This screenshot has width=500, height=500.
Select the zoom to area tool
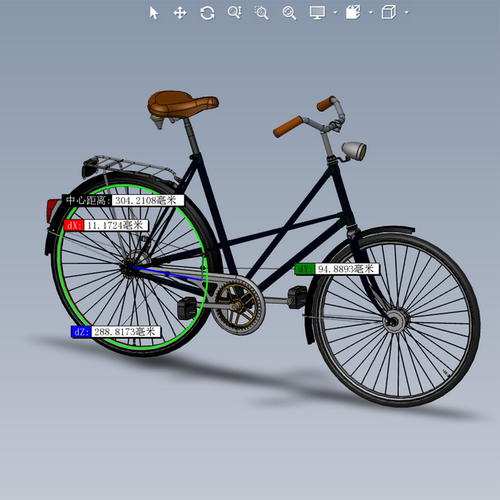262,13
